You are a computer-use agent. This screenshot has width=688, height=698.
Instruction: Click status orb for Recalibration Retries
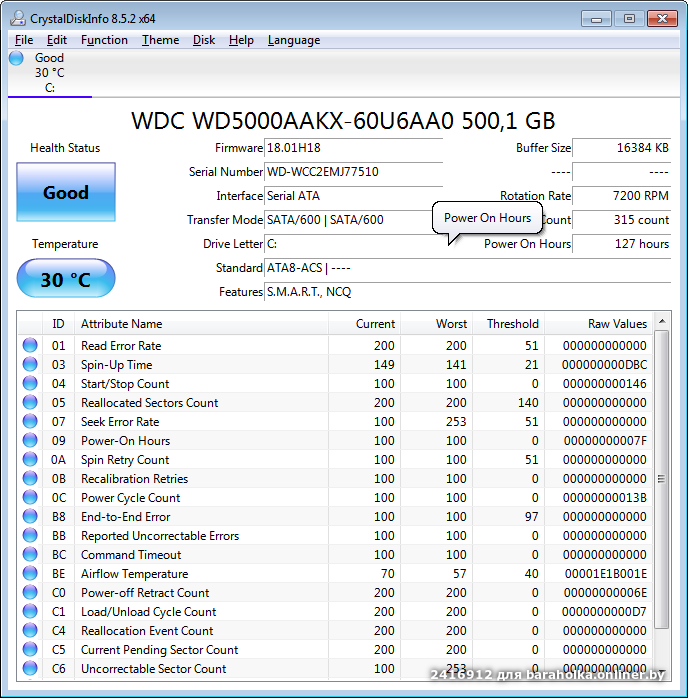30,478
